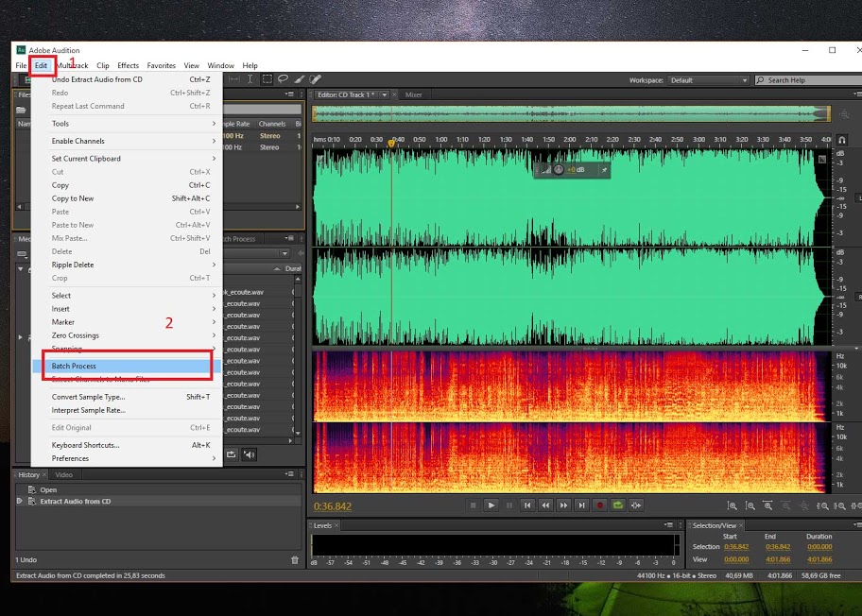Image resolution: width=862 pixels, height=616 pixels.
Task: Select the Move tool in the toolbar
Action: pyautogui.click(x=235, y=79)
